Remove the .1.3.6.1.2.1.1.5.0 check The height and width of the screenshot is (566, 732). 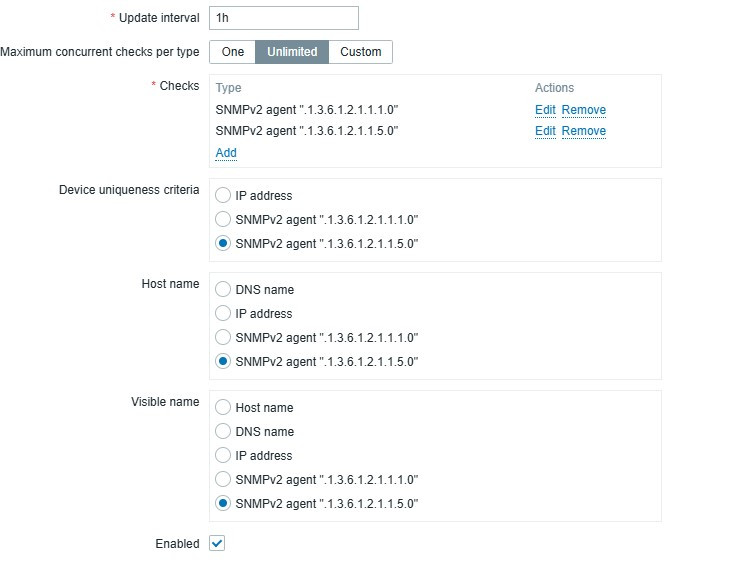pos(583,131)
